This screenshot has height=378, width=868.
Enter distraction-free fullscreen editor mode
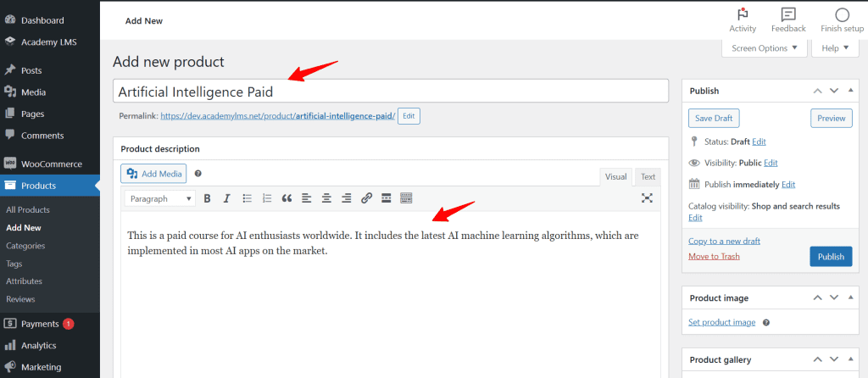647,198
